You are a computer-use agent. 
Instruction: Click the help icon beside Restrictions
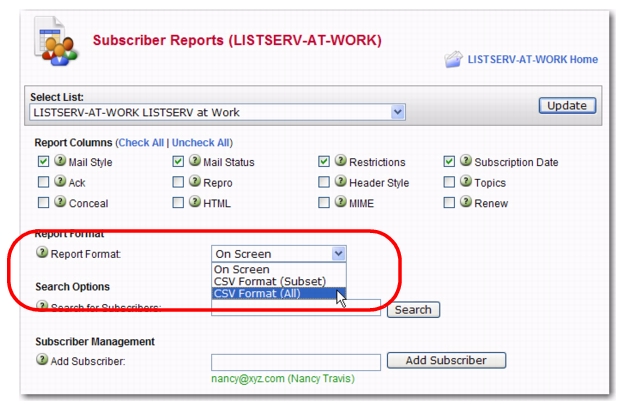[340, 162]
